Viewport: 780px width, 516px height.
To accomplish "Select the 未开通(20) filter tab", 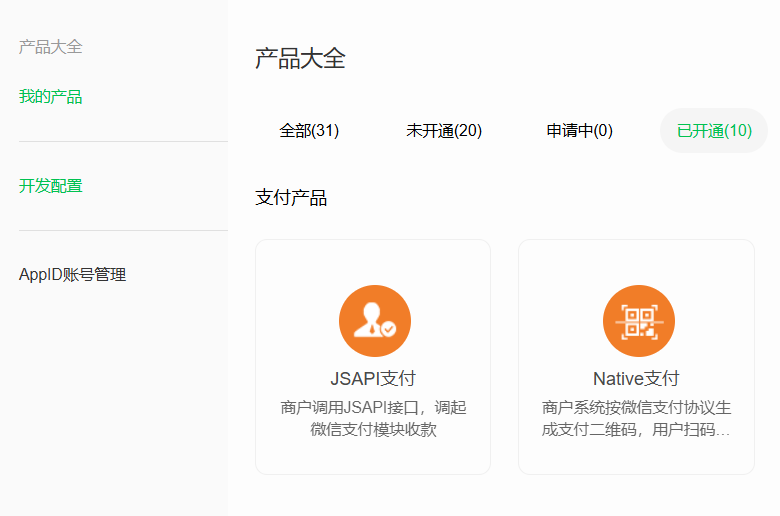I will tap(444, 131).
